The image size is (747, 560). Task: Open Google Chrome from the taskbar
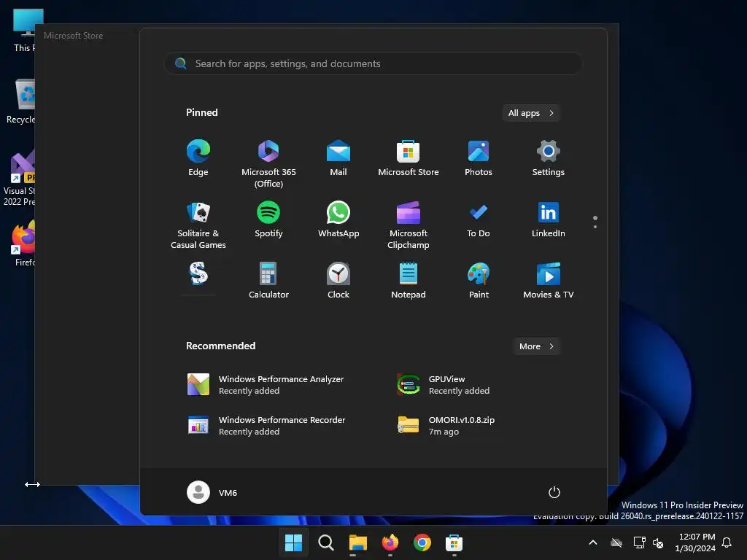click(422, 542)
